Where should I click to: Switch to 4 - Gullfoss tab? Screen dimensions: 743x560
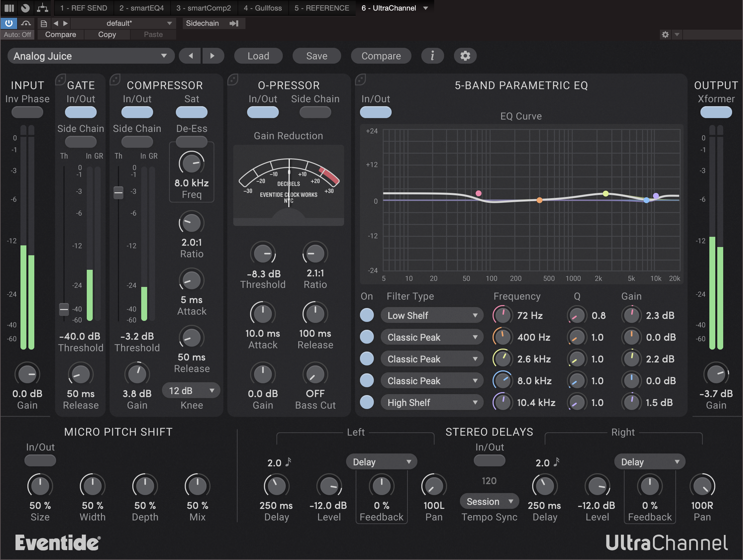coord(263,8)
